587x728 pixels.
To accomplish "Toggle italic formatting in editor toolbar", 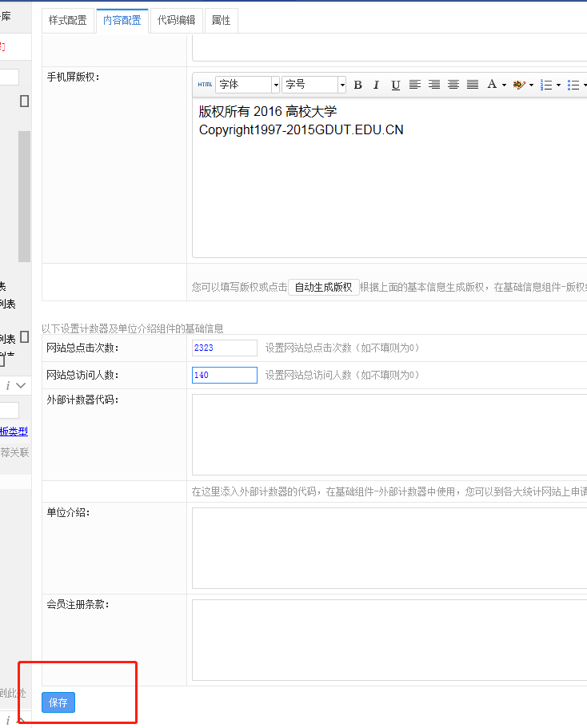I will tap(376, 85).
